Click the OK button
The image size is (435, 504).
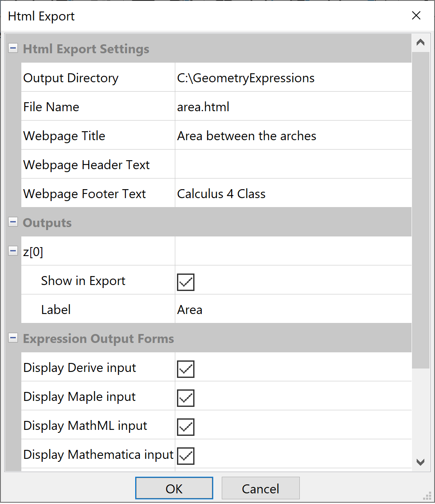174,488
